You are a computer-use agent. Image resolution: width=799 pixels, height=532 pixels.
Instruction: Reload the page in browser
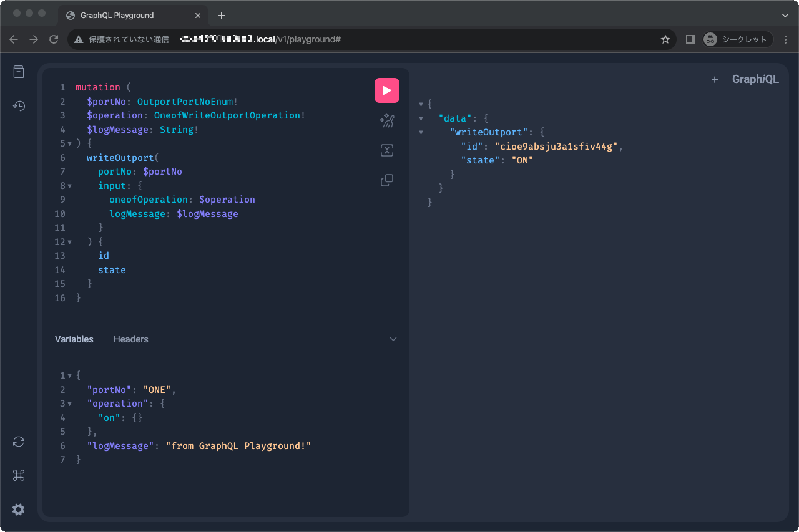click(54, 39)
